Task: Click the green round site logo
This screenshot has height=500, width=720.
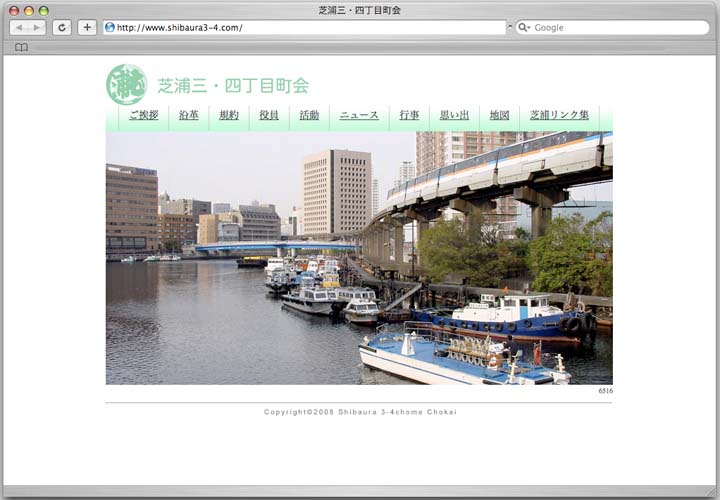Action: pos(126,85)
